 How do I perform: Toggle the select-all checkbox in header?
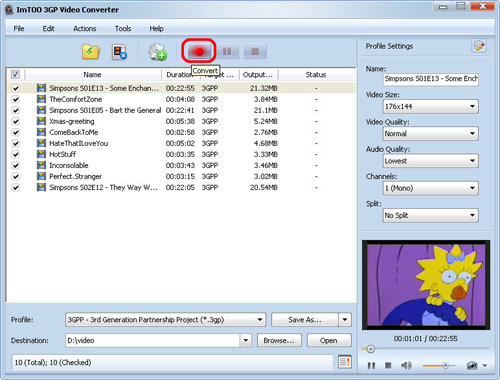[x=15, y=74]
